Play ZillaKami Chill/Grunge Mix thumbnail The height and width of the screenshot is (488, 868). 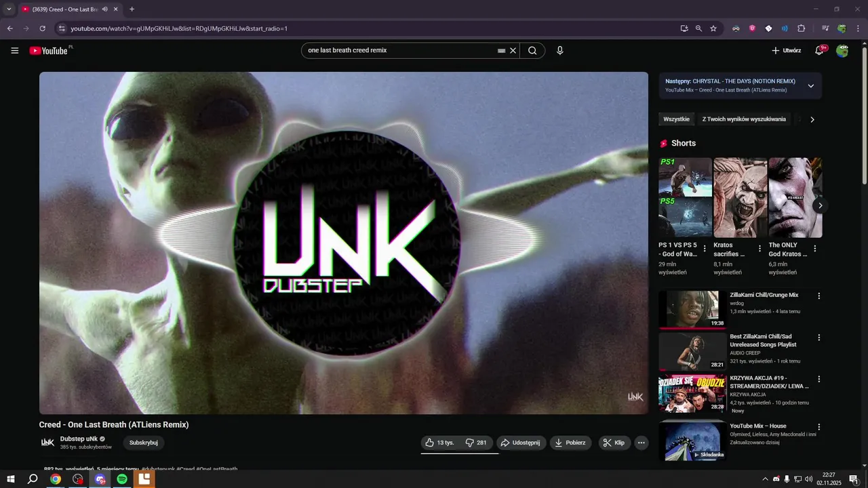coord(692,310)
